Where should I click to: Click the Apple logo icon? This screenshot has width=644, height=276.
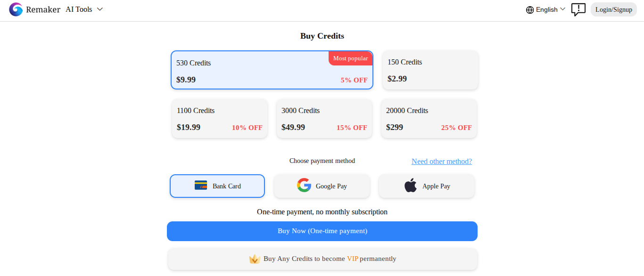[411, 186]
